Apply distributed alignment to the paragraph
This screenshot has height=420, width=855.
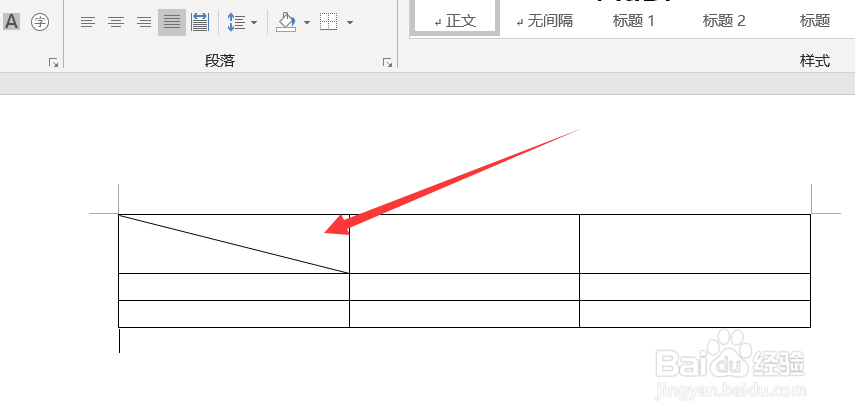point(200,22)
